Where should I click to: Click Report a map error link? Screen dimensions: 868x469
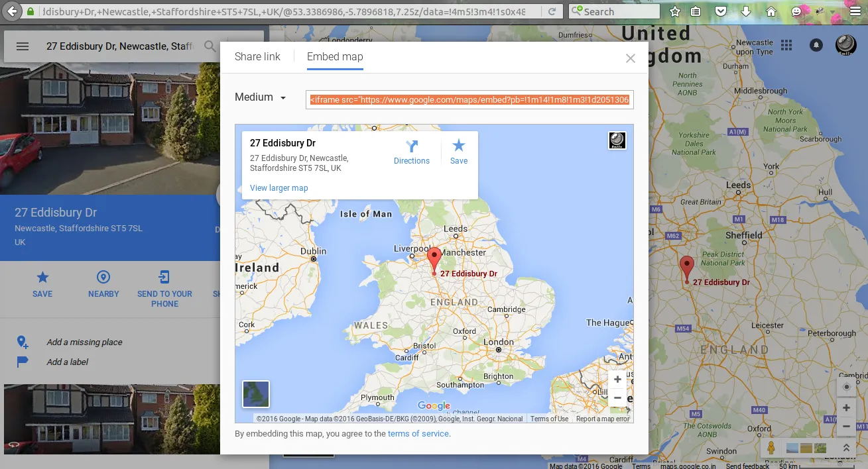click(x=603, y=419)
